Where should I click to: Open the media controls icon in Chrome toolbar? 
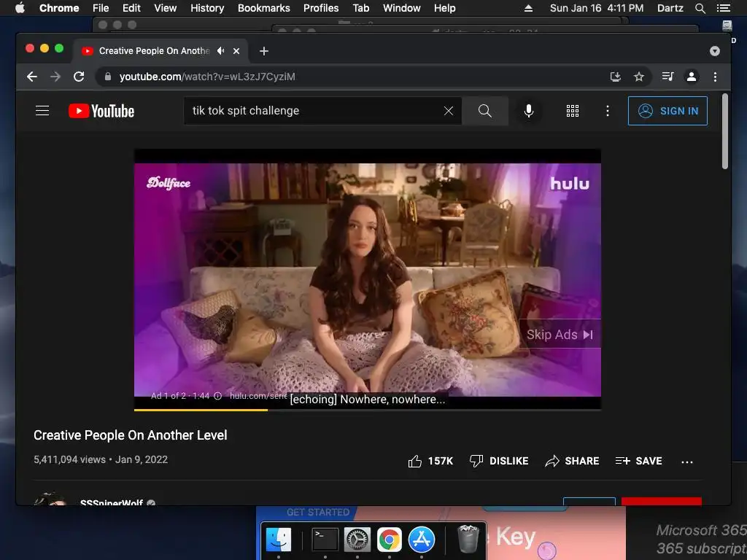tap(668, 77)
